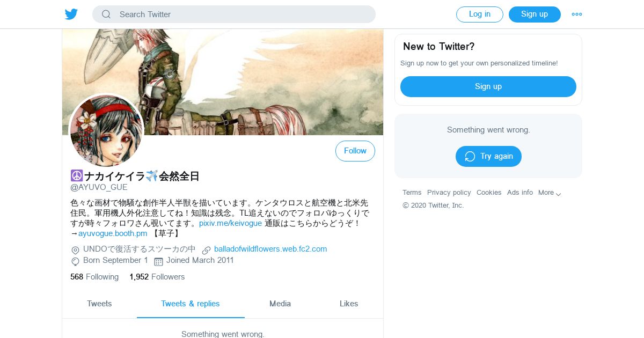Expand the More footer dropdown
The height and width of the screenshot is (338, 644).
(550, 193)
